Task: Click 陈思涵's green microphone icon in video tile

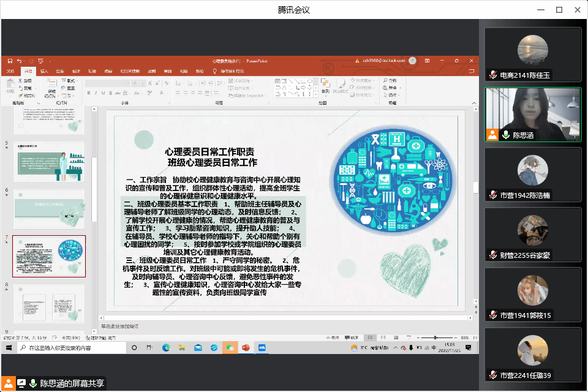Action: pos(506,135)
